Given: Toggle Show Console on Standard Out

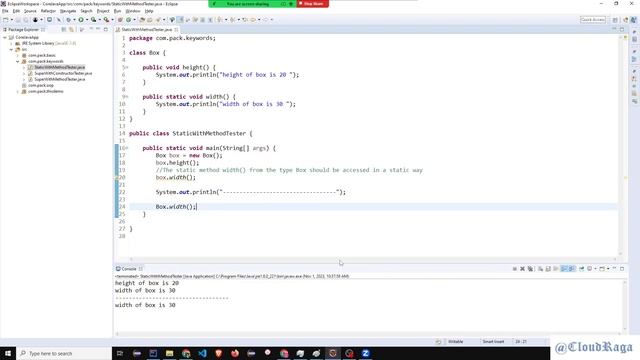Looking at the screenshot, I should 564,269.
